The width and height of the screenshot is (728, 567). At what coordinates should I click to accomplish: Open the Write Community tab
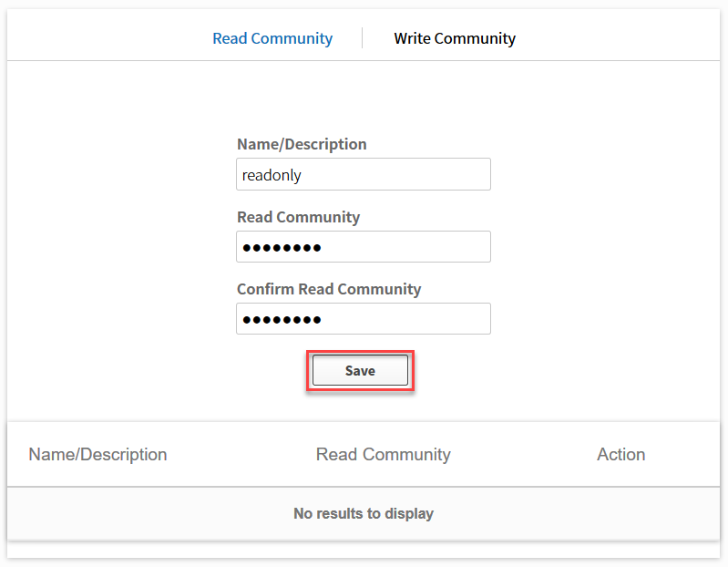point(455,38)
